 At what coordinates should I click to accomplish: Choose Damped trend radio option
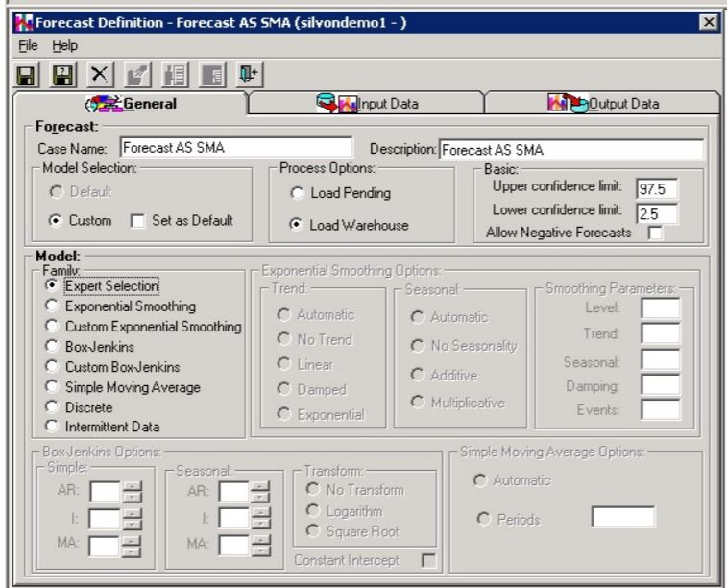click(283, 388)
